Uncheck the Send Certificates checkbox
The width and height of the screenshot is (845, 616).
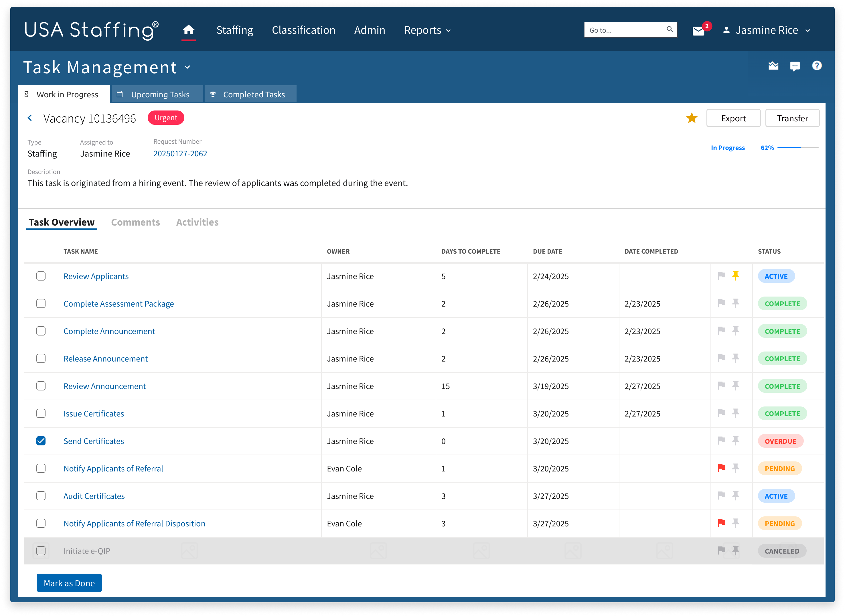point(41,441)
